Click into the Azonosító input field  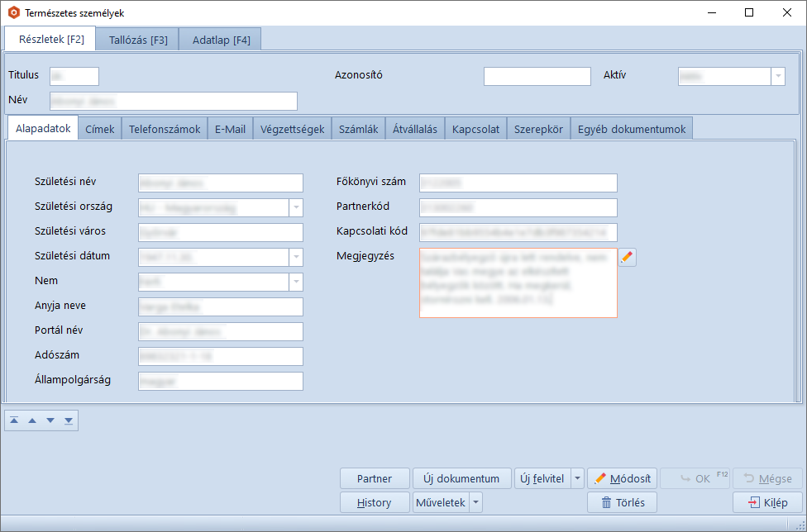(537, 76)
